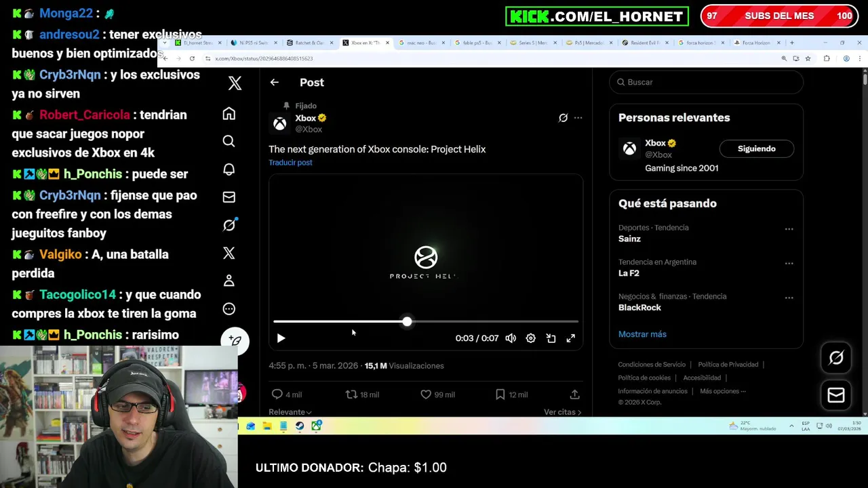
Task: Switch to the Ni PS5 ni Switch browser tab
Action: coord(254,43)
